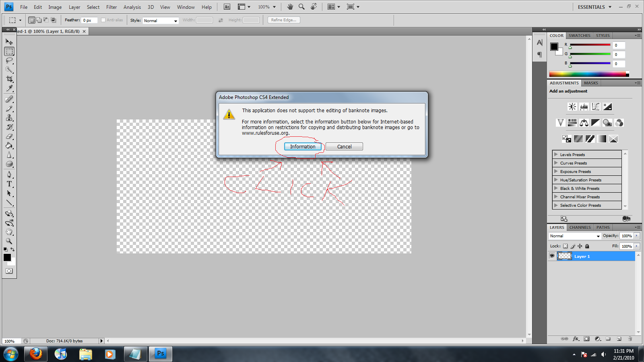
Task: Select the Path Selection tool
Action: (x=9, y=193)
